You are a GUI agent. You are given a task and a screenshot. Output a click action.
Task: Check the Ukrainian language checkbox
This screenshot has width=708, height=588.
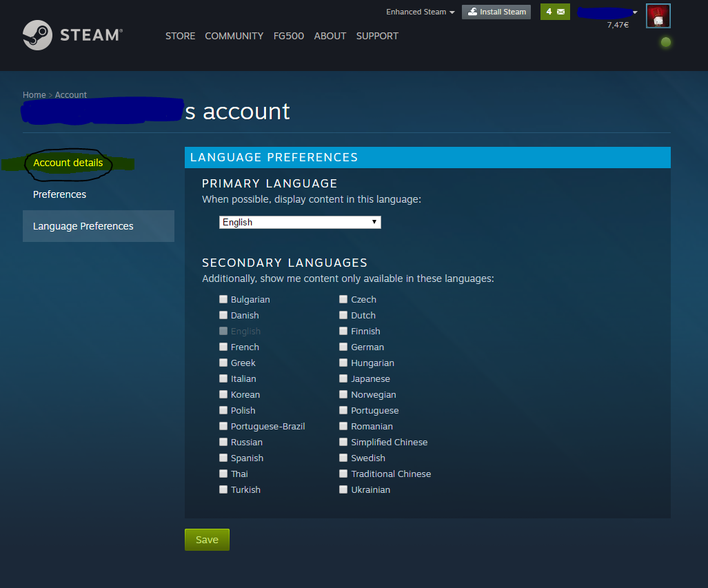343,489
